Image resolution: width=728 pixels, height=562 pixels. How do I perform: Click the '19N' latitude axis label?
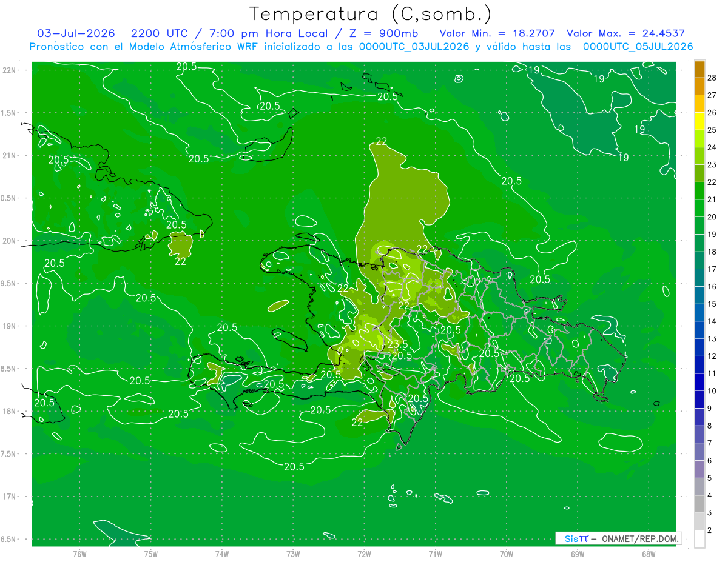coord(8,326)
